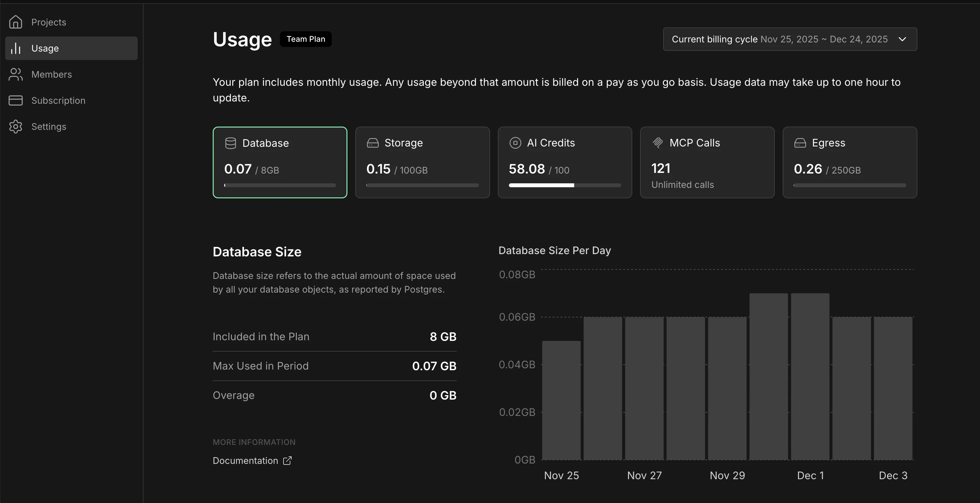The width and height of the screenshot is (980, 503).
Task: Click the Members people icon
Action: tap(16, 74)
